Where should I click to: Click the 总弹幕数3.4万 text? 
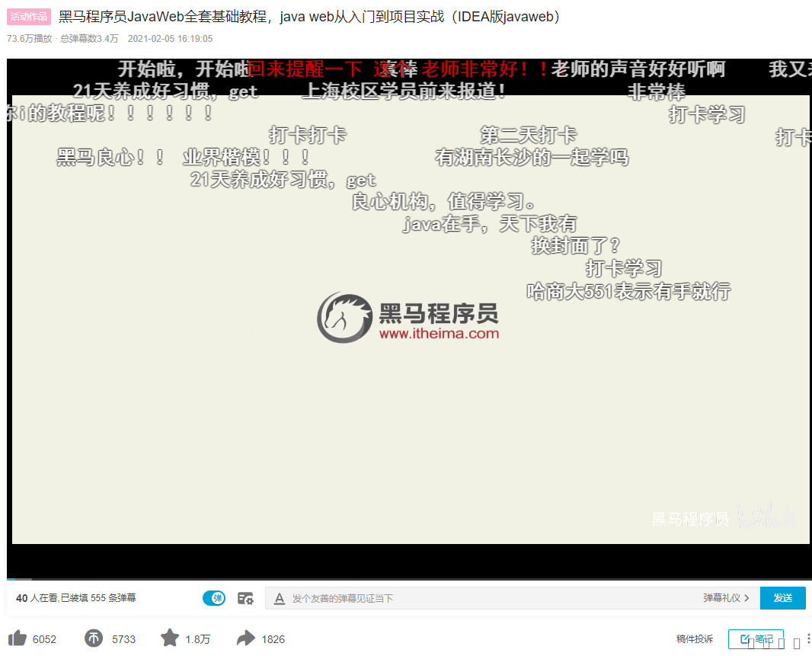click(89, 39)
